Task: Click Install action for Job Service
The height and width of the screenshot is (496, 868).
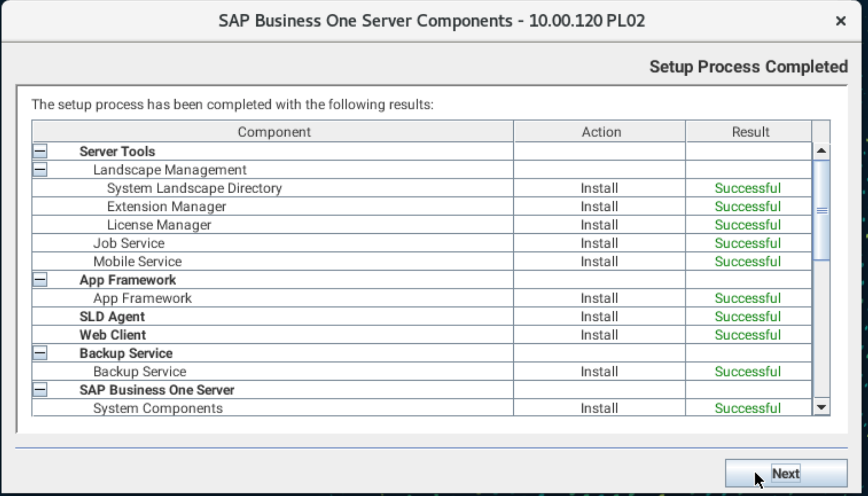Action: (599, 243)
